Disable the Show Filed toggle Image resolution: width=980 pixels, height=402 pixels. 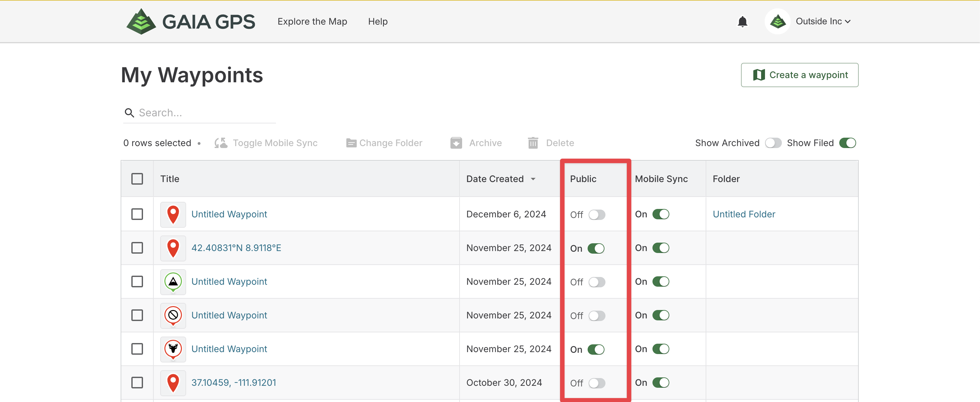click(x=847, y=143)
